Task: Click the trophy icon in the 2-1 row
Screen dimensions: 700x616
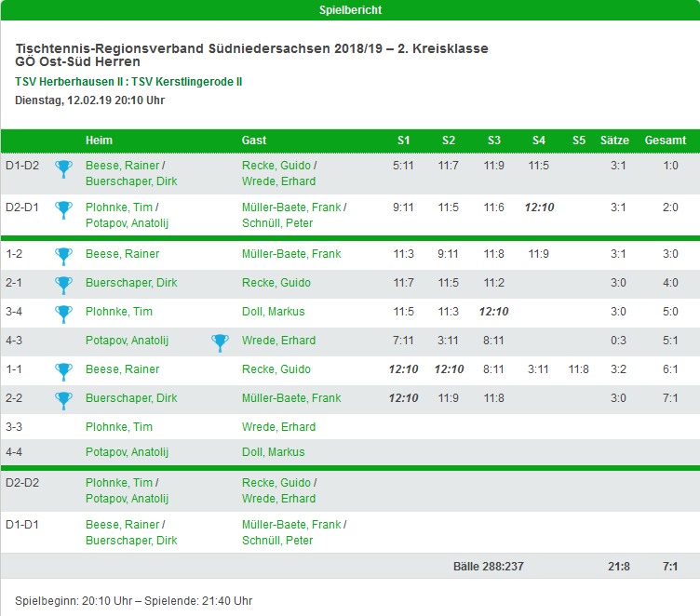Action: [63, 286]
